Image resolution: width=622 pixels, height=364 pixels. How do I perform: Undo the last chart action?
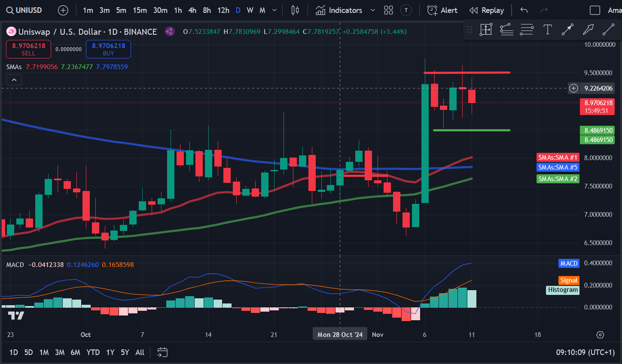(x=524, y=10)
